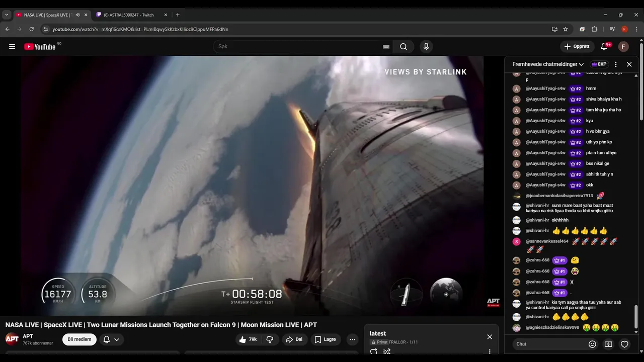This screenshot has height=362, width=644.
Task: Open the playlist panel three-dot menu
Action: point(490,351)
